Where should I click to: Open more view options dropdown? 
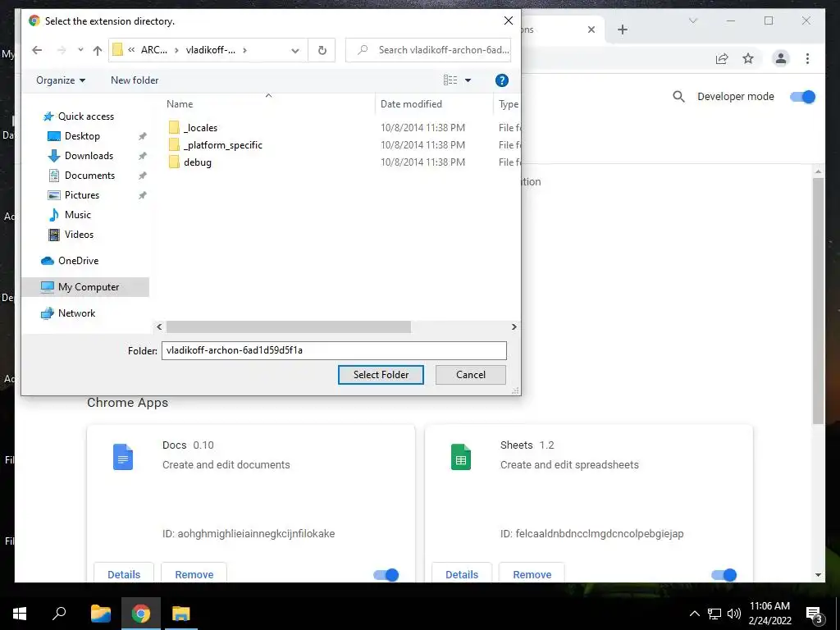(468, 80)
